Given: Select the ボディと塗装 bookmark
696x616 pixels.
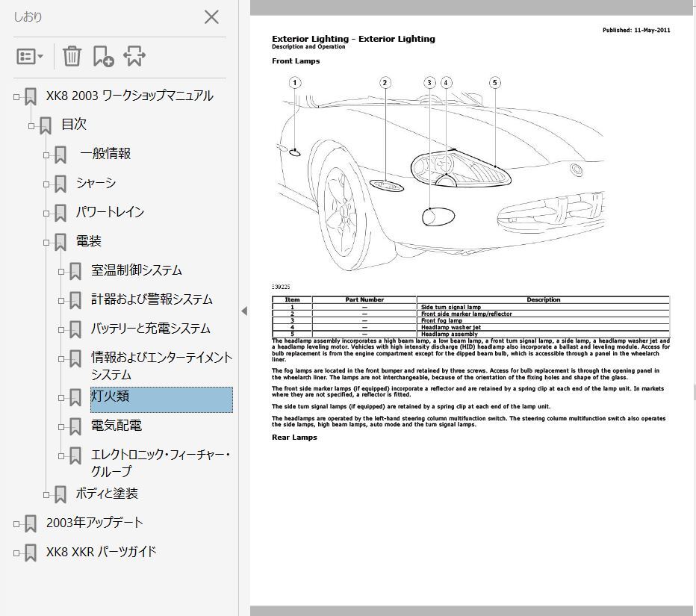Looking at the screenshot, I should (107, 493).
